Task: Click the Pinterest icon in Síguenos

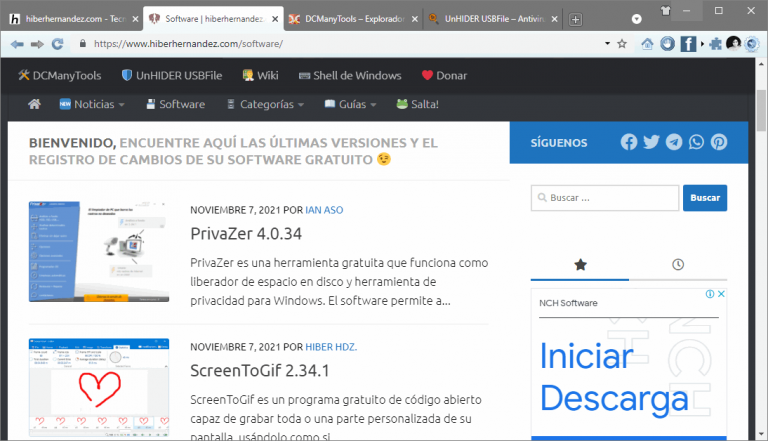Action: click(x=719, y=142)
